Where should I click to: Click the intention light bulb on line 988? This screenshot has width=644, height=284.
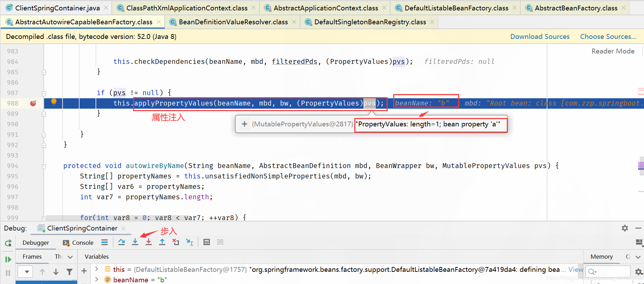point(54,102)
